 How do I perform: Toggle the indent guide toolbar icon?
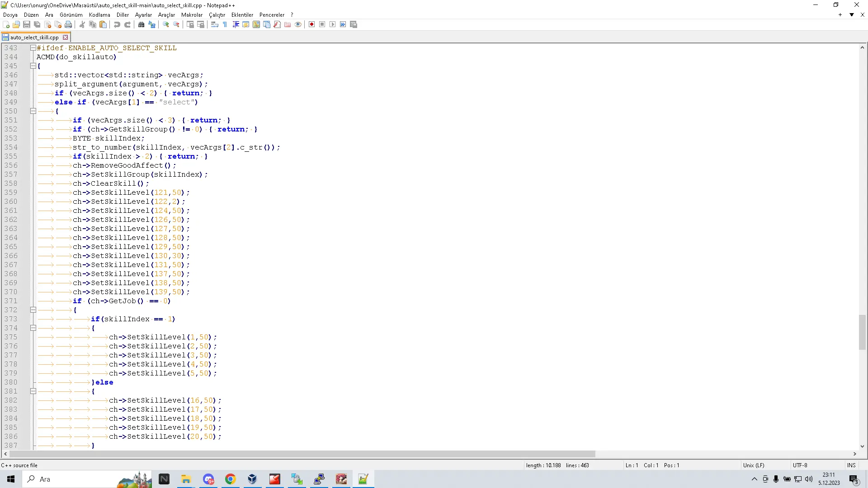(x=236, y=24)
